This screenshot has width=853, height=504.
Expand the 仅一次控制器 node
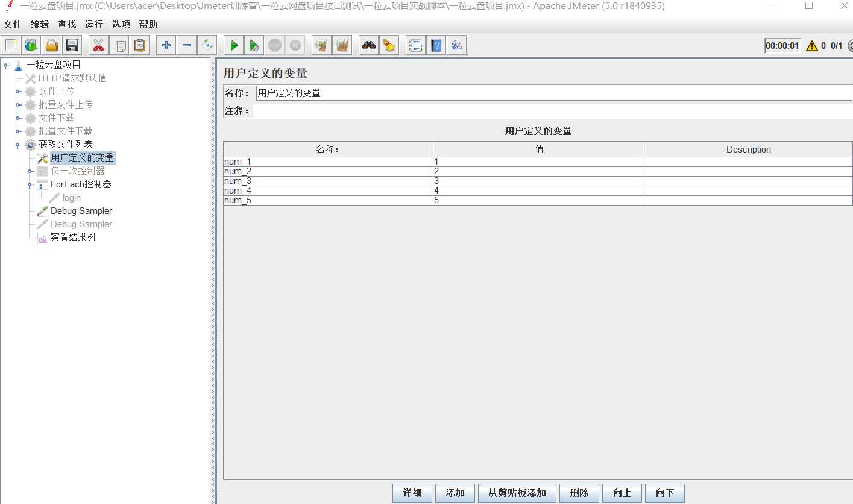click(30, 171)
